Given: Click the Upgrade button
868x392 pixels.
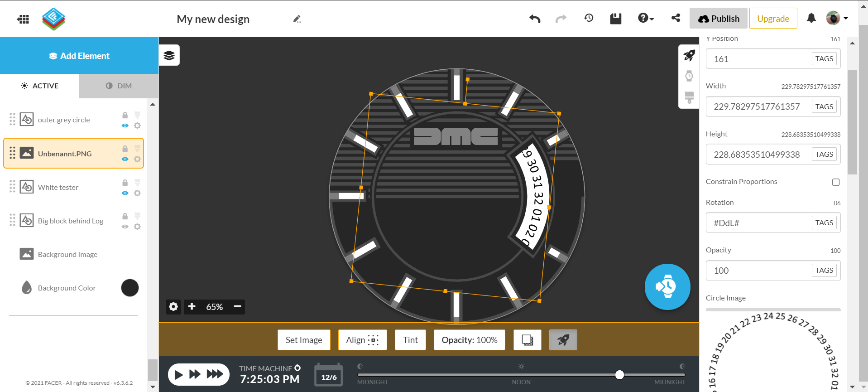Looking at the screenshot, I should click(x=773, y=19).
